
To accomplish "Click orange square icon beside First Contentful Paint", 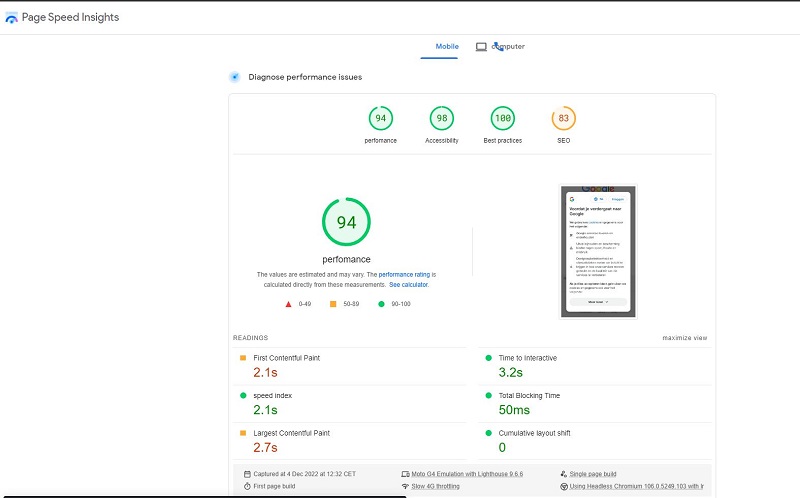I will click(x=243, y=358).
